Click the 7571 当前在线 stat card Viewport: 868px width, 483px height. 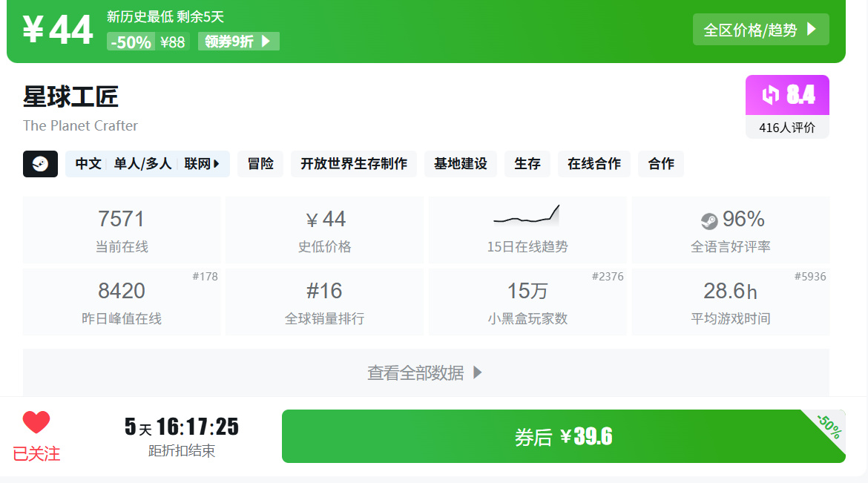pos(121,230)
